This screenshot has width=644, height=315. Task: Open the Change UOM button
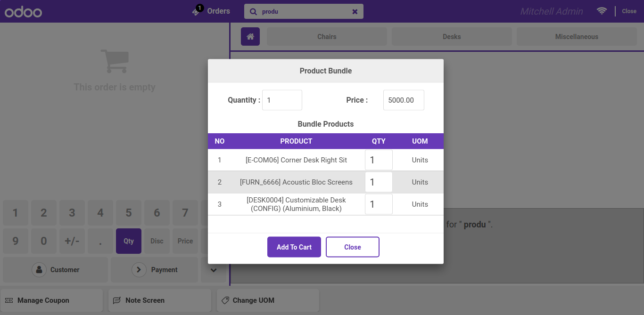268,300
